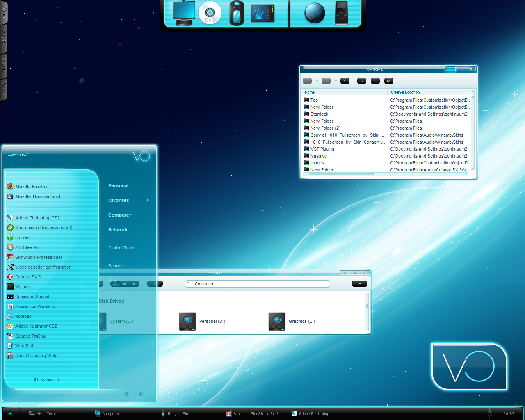Switch to Recycle Bin taskbar item
Screen dimensions: 525x420
[175, 414]
